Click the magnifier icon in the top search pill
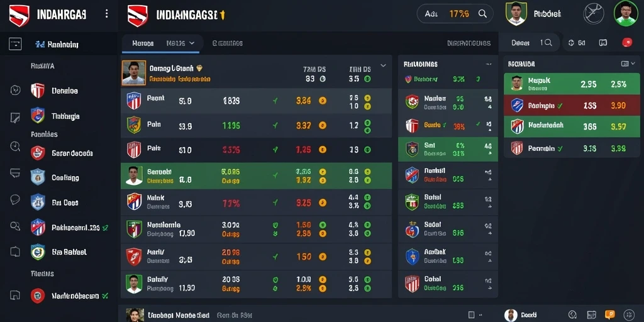The image size is (644, 322). click(x=482, y=14)
